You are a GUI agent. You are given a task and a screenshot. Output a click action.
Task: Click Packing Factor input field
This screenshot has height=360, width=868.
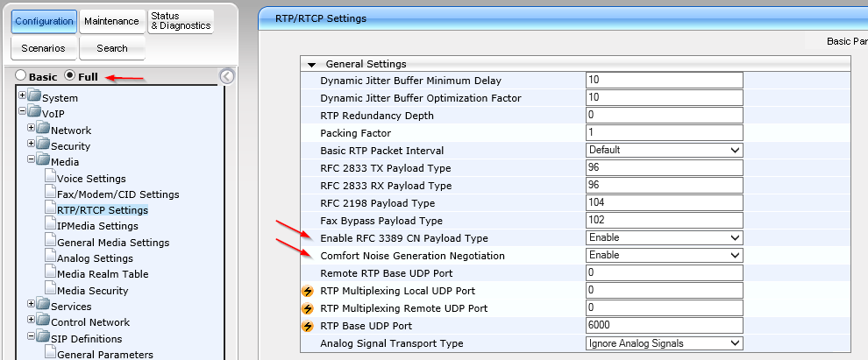pos(665,133)
